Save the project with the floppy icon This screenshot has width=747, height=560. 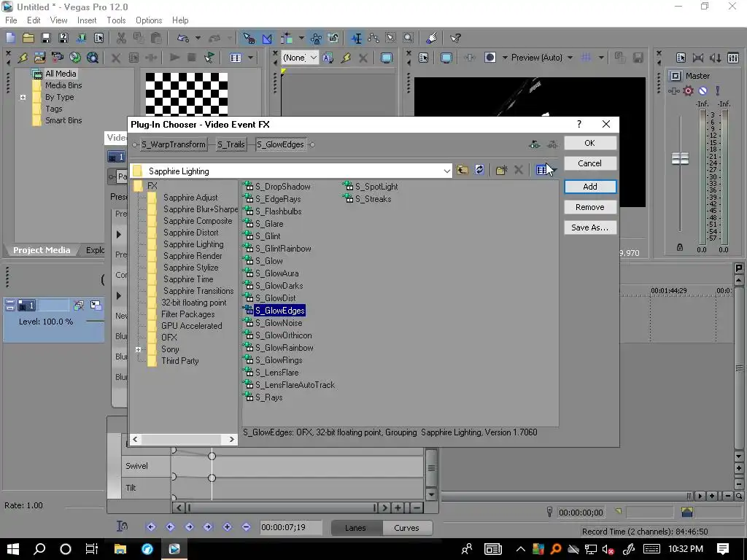46,38
